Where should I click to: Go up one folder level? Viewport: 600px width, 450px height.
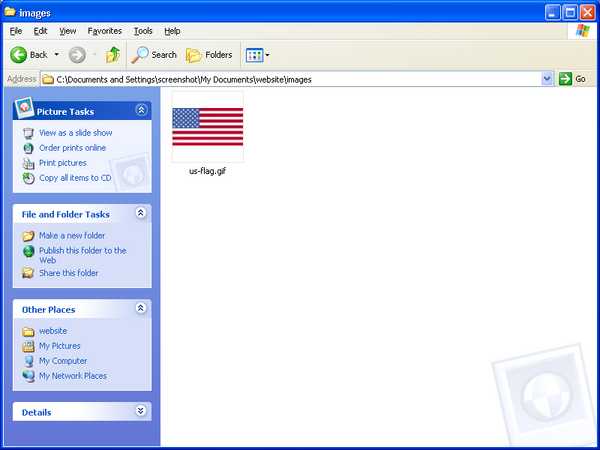pos(112,55)
